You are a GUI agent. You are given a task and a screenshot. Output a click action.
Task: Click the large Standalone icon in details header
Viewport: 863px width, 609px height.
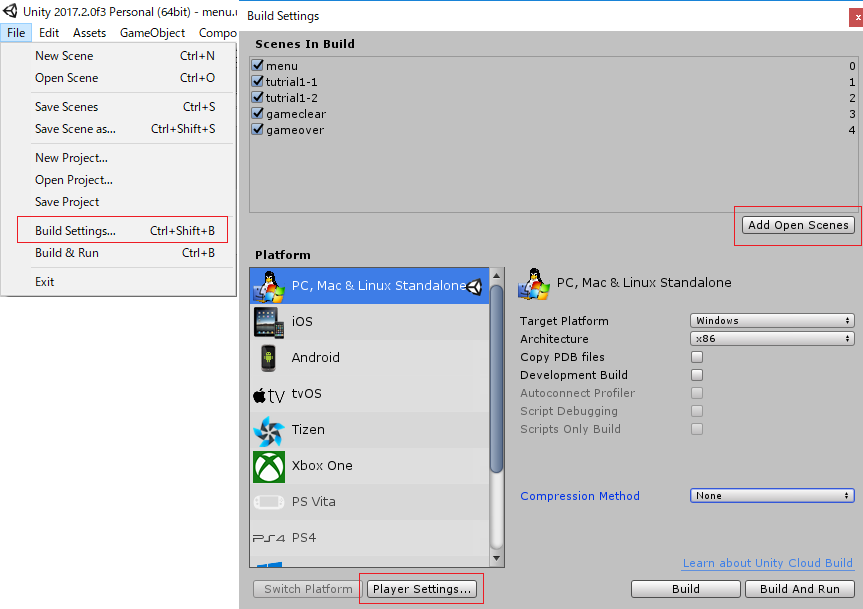point(533,284)
